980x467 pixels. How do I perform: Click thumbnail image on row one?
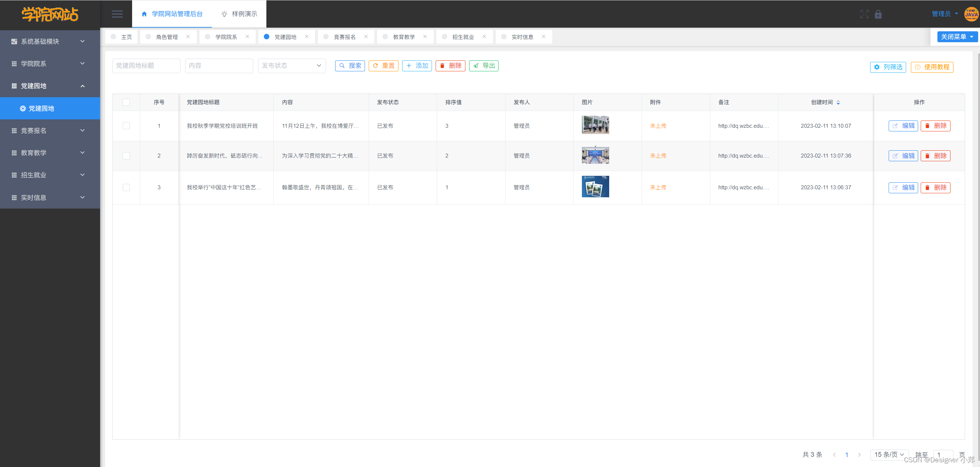[594, 125]
